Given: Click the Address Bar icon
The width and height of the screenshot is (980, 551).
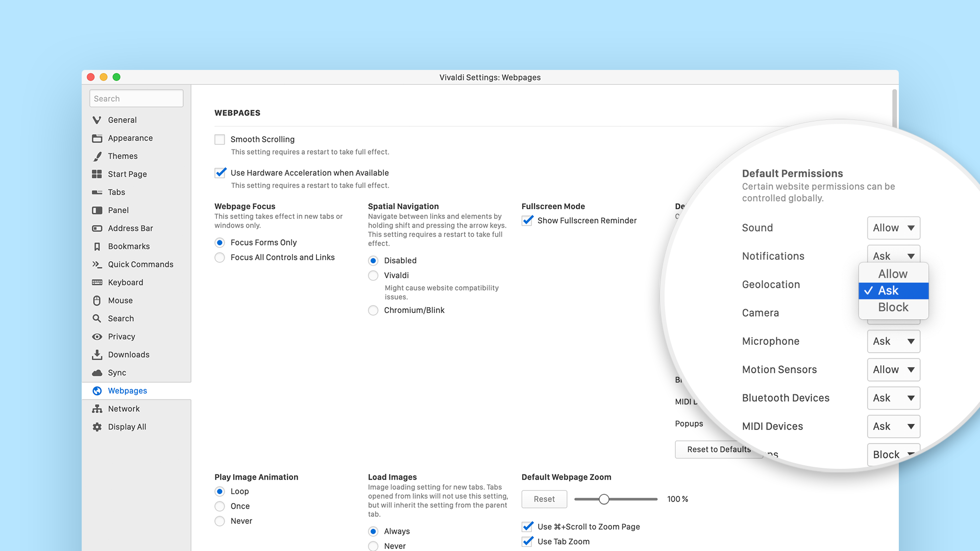Looking at the screenshot, I should point(97,229).
